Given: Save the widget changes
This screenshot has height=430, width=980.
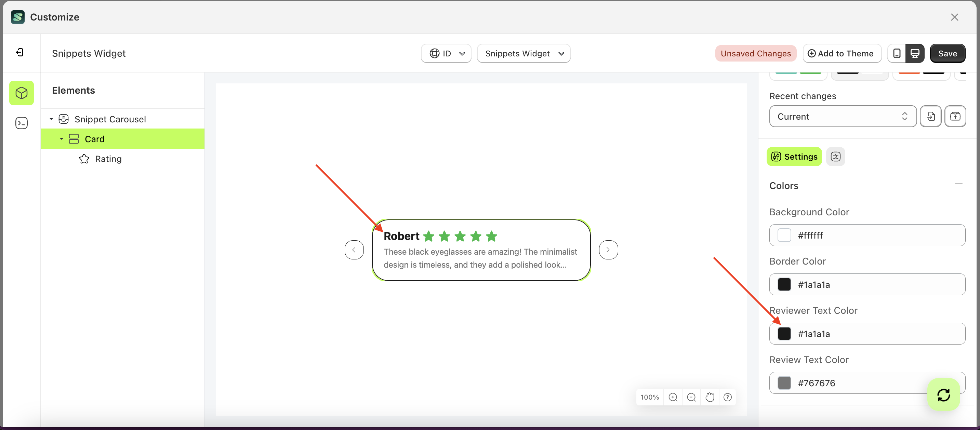Looking at the screenshot, I should (947, 53).
